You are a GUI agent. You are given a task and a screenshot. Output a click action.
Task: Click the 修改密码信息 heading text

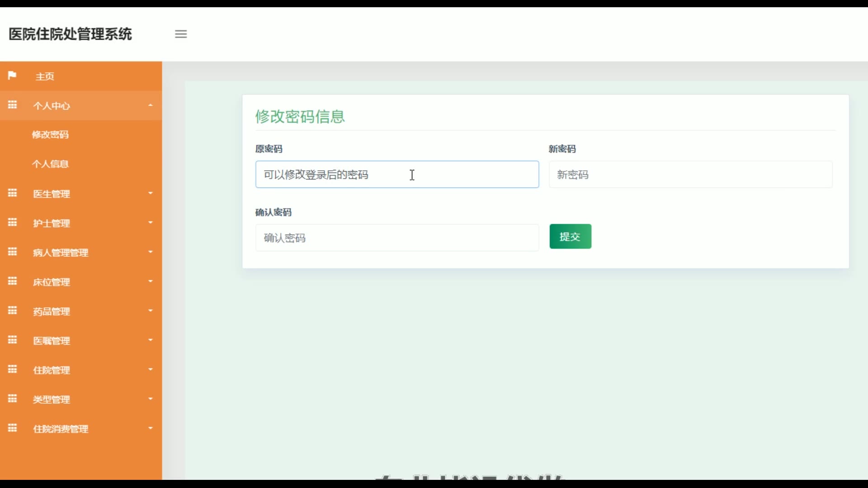point(300,117)
